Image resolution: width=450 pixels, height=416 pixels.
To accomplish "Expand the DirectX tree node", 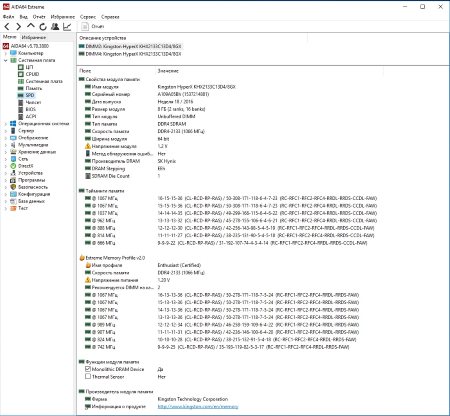I will [x=6, y=166].
